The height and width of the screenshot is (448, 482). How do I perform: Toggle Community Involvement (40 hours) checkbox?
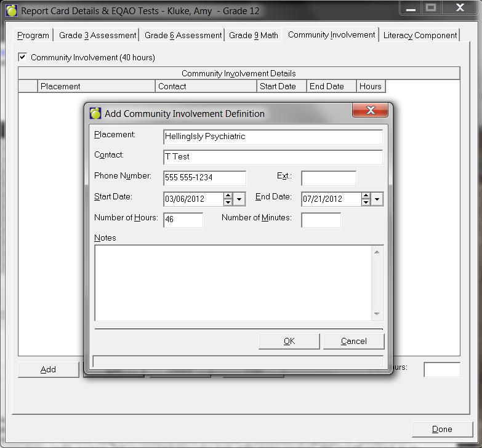coord(23,57)
